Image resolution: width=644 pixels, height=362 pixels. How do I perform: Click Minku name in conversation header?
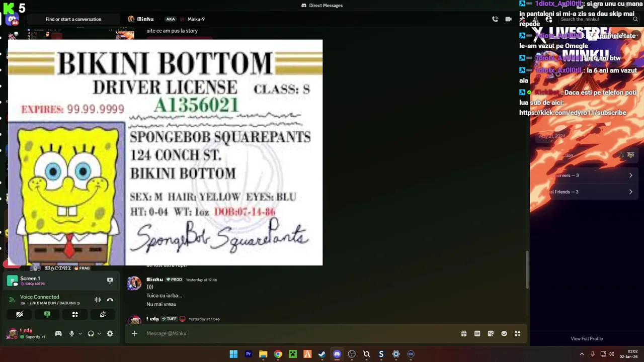click(145, 19)
